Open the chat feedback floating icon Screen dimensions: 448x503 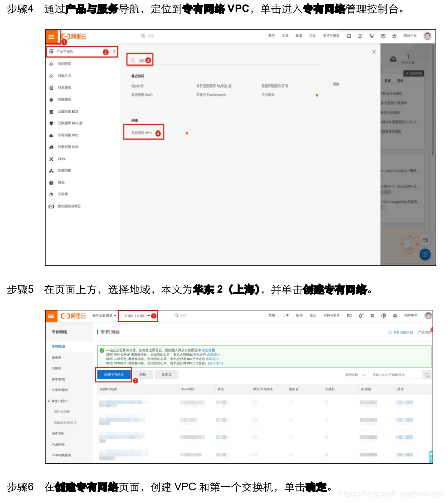[x=425, y=240]
